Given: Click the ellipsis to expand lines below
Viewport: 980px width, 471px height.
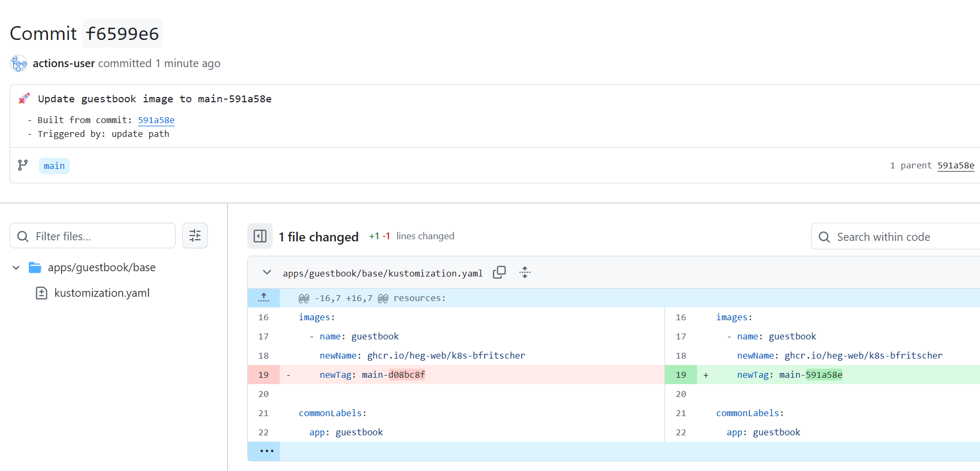Looking at the screenshot, I should pyautogui.click(x=266, y=451).
